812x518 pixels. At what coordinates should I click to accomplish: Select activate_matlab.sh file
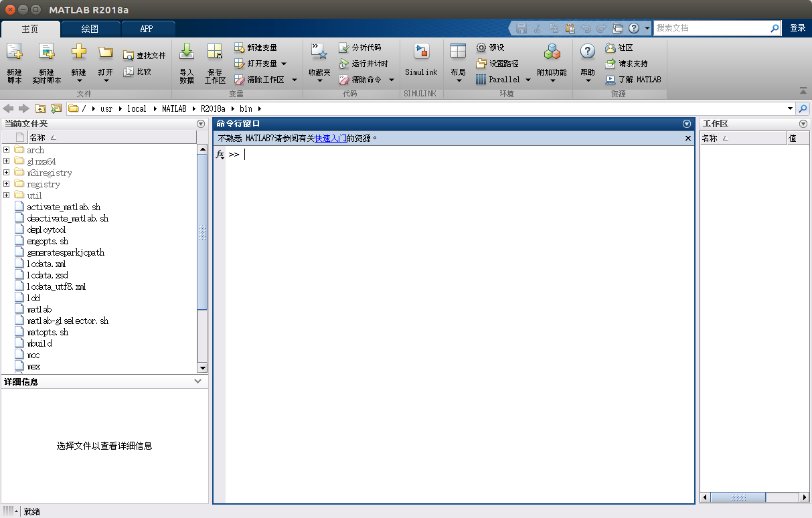click(64, 207)
